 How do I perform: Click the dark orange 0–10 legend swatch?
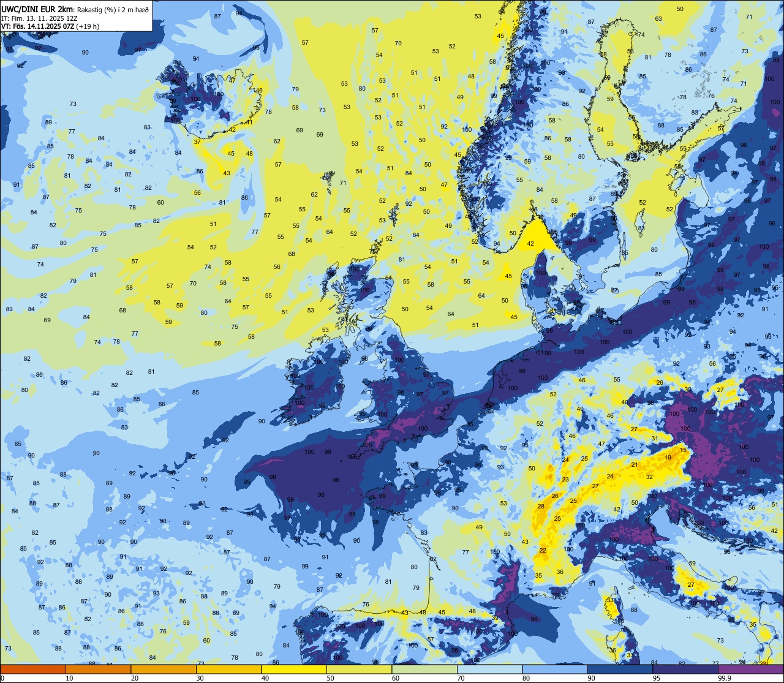click(x=33, y=670)
